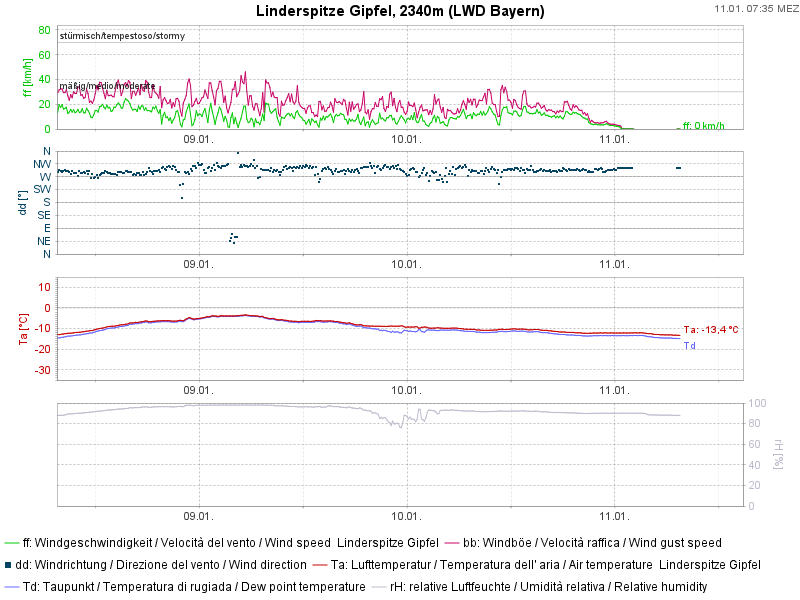
Task: Click the blue Td dew point legend marker
Action: 11,587
